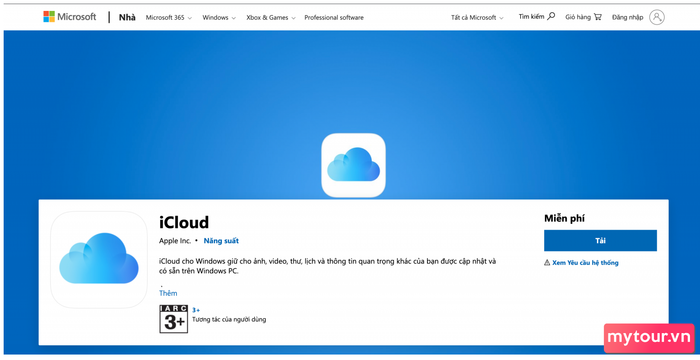The height and width of the screenshot is (360, 700).
Task: Expand description with Thêm link
Action: coord(168,293)
